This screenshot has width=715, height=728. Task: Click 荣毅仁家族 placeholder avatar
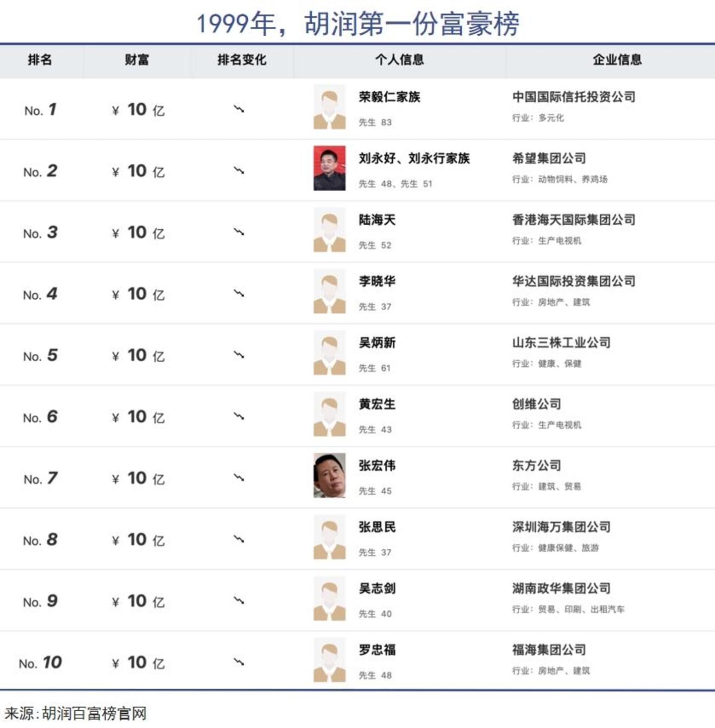[329, 107]
